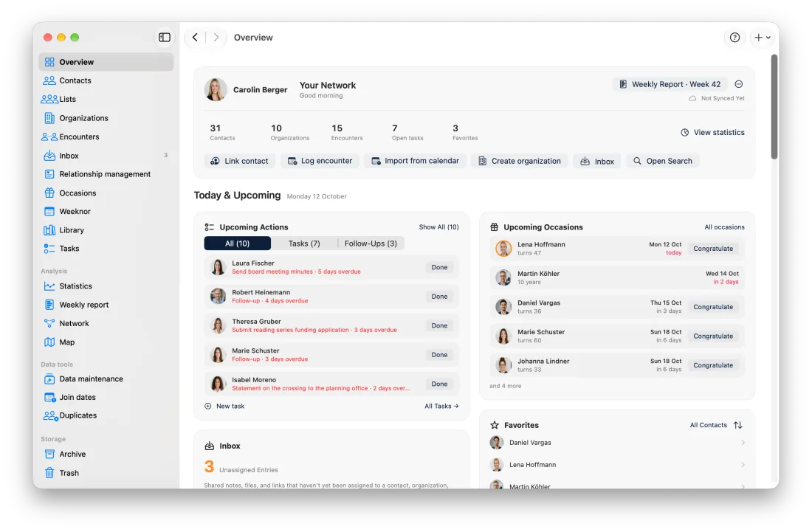Screen dimensions: 812x532
Task: Open the All Tasks link
Action: click(x=441, y=407)
